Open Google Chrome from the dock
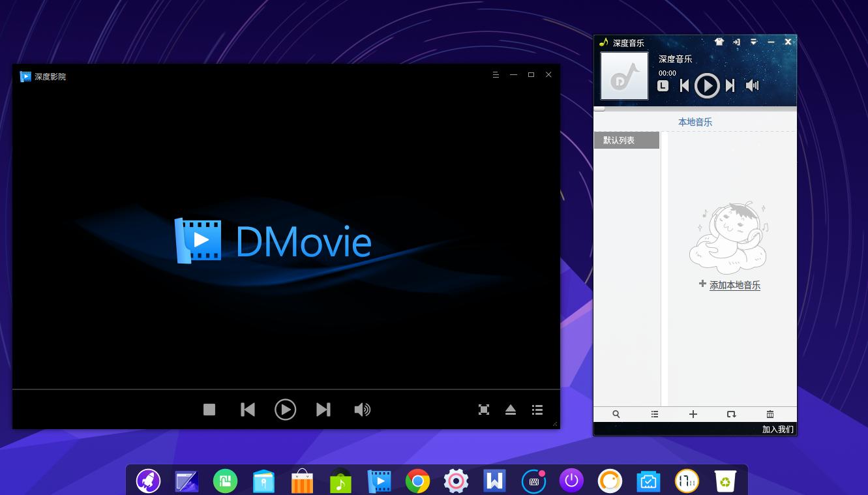 click(x=417, y=481)
